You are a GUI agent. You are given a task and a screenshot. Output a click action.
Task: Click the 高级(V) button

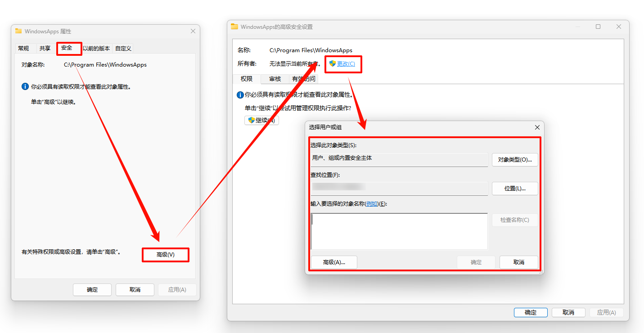pos(166,255)
